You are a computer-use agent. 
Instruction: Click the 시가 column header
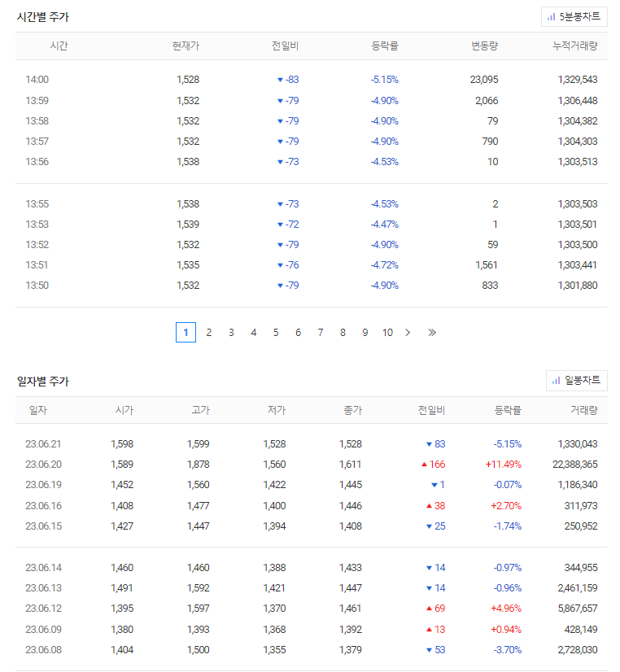[x=124, y=410]
